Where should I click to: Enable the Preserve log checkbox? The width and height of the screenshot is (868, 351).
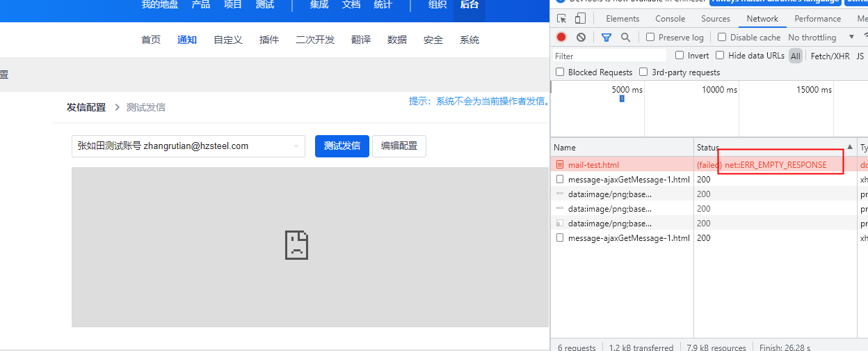(x=650, y=37)
